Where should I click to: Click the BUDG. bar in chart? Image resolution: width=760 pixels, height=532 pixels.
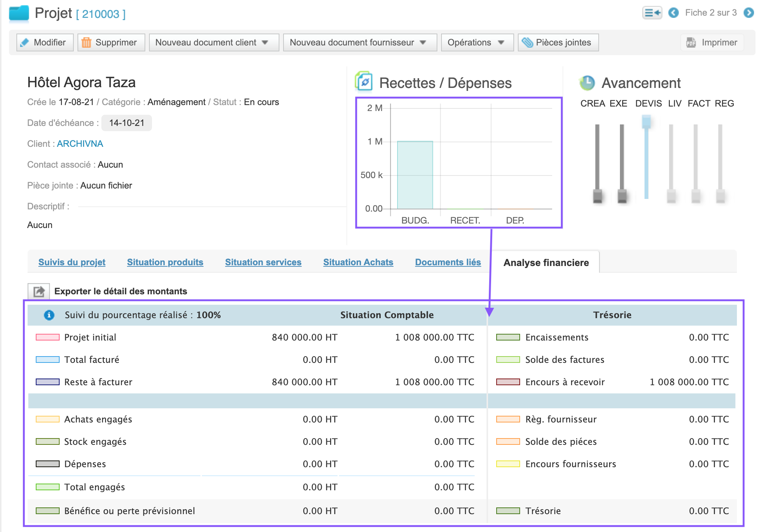(x=415, y=175)
